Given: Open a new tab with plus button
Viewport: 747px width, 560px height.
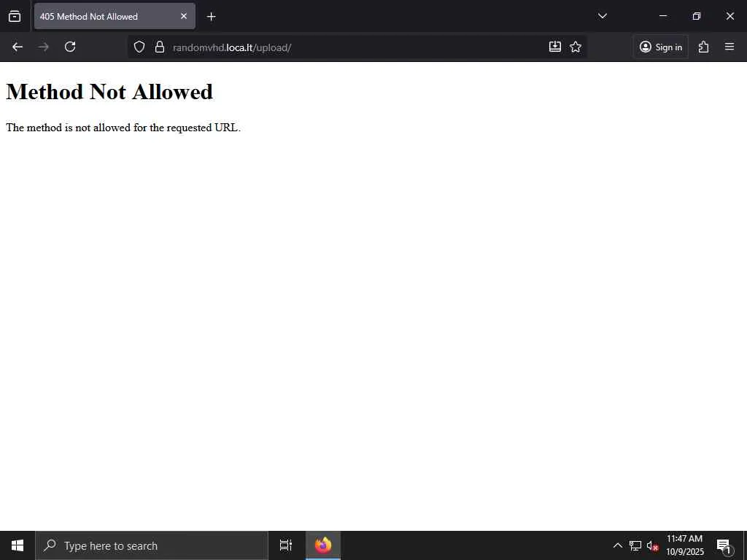Looking at the screenshot, I should coord(211,17).
